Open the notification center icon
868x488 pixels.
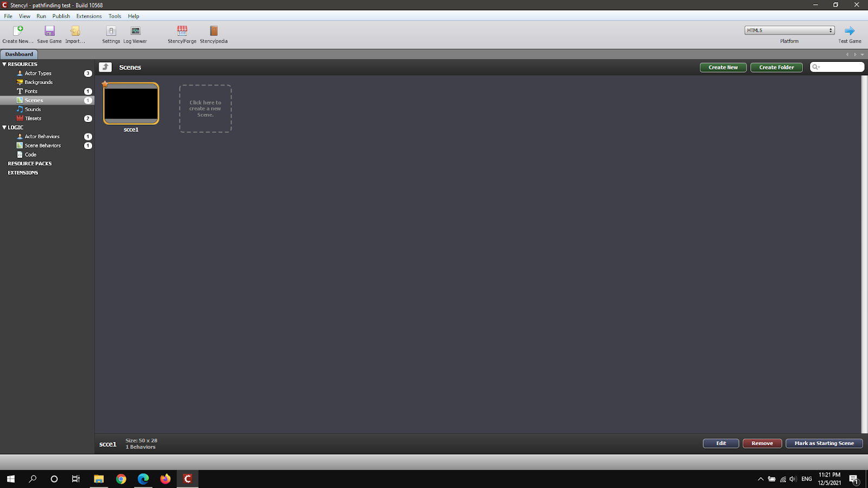point(854,479)
